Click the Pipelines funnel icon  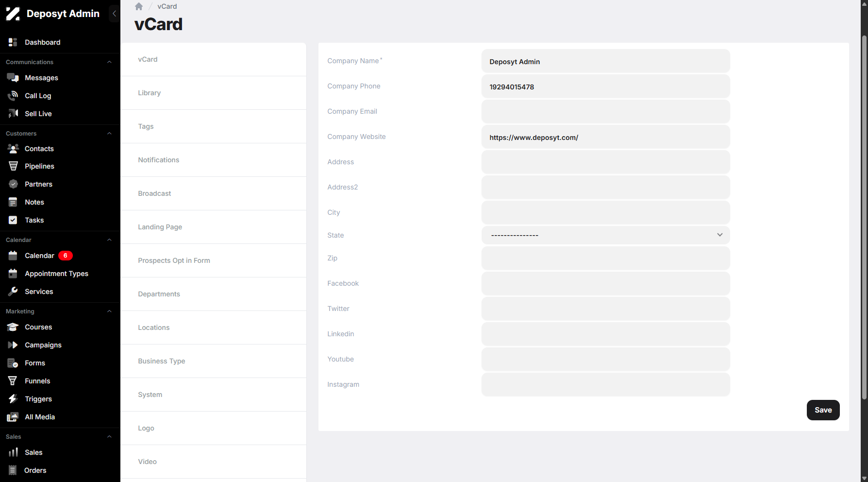(13, 166)
